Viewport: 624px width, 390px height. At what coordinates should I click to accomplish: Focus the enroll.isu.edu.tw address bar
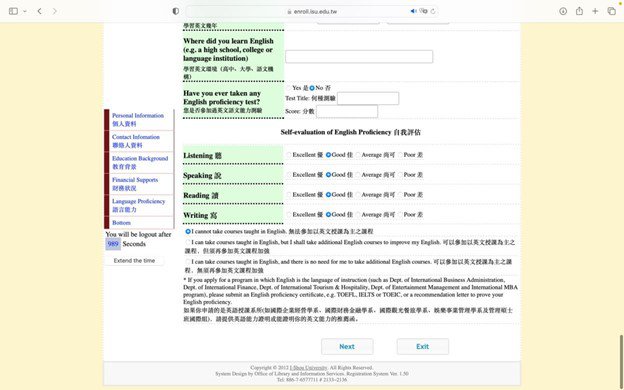click(312, 11)
